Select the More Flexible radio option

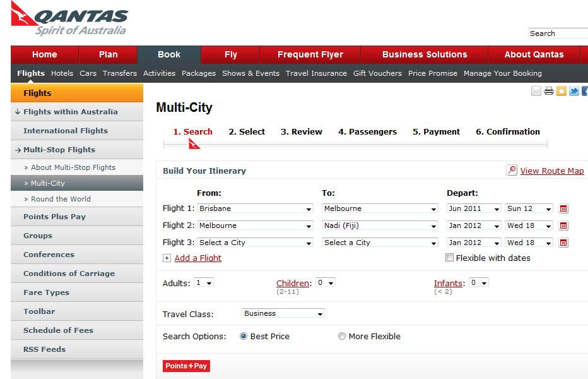[341, 336]
